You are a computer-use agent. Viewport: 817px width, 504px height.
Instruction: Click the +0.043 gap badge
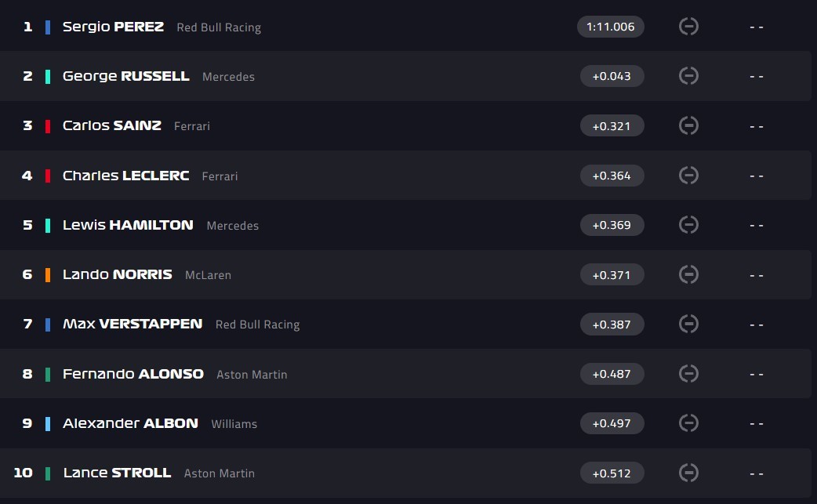612,76
